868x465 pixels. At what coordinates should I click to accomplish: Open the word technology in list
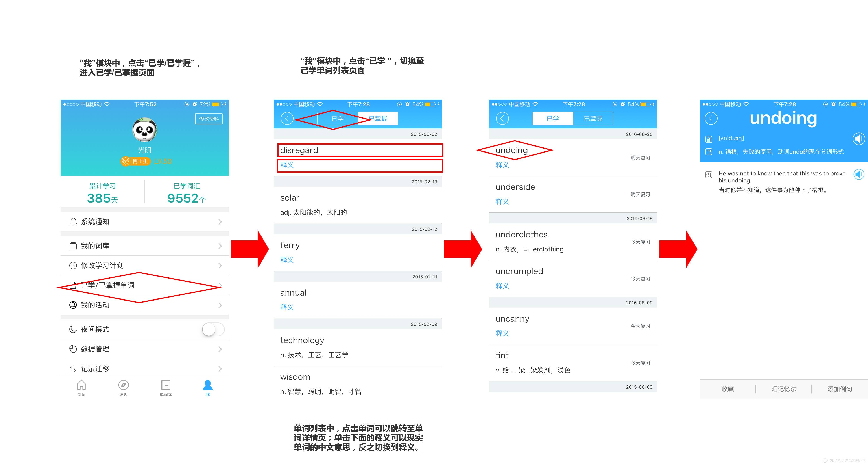coord(302,340)
